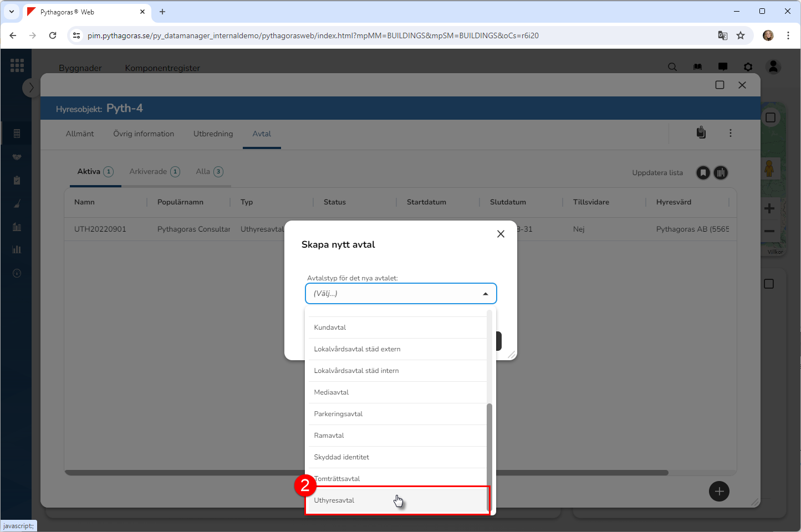The height and width of the screenshot is (532, 801).
Task: Click the dropdown list vertical scrollbar
Action: pos(489,454)
